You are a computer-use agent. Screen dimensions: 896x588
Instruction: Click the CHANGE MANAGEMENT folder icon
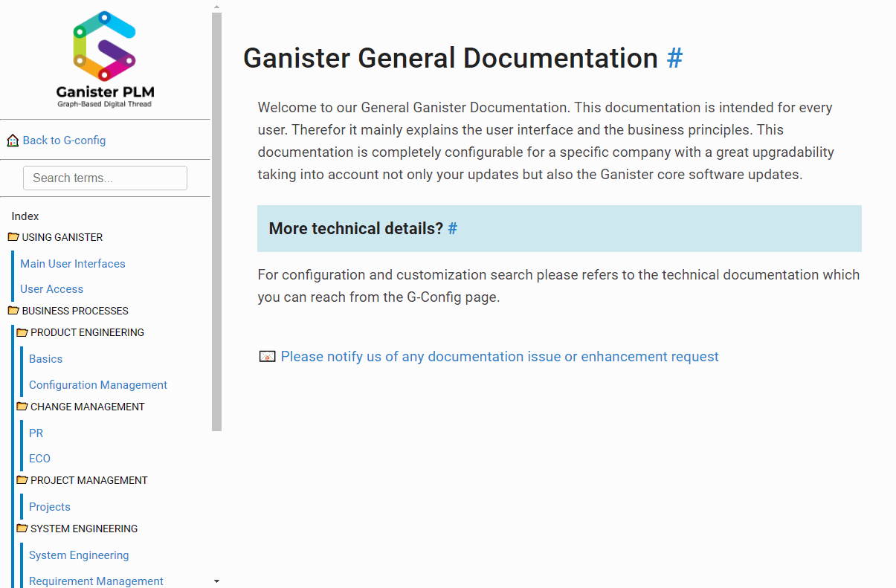(x=22, y=407)
